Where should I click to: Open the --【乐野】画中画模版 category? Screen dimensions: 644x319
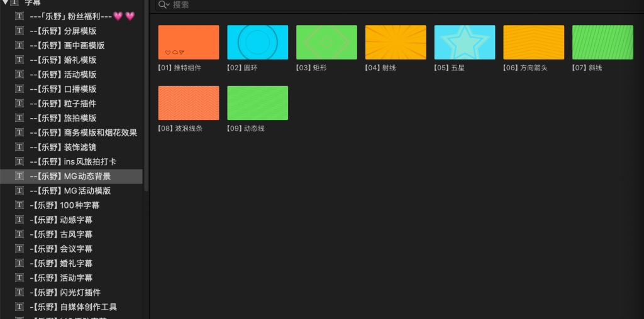click(x=72, y=45)
